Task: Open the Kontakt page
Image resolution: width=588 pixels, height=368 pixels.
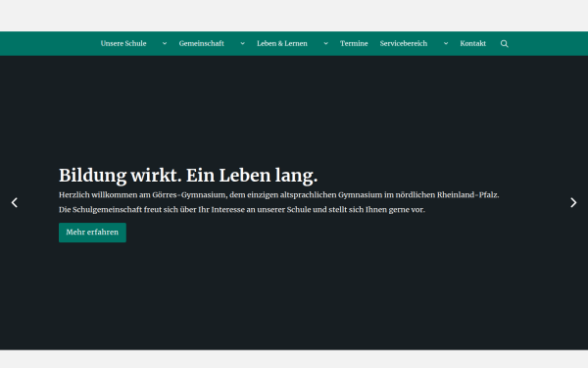Action: (473, 43)
